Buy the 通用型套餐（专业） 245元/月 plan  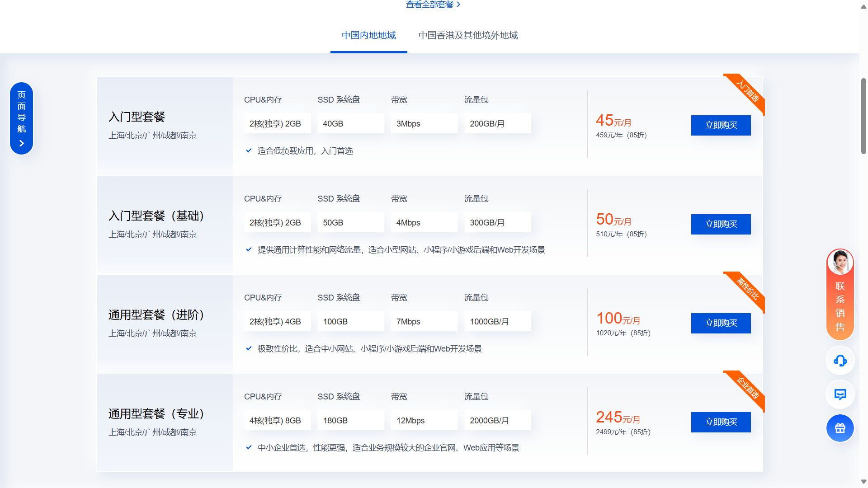tap(721, 422)
